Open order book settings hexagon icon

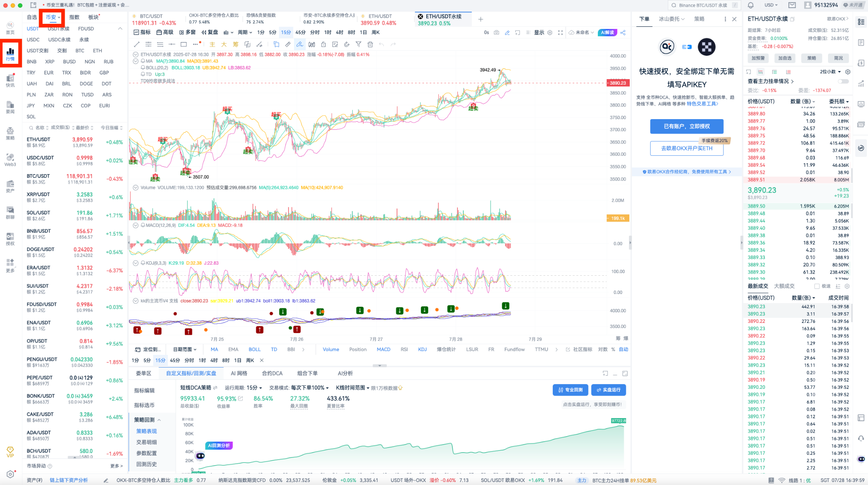[848, 72]
